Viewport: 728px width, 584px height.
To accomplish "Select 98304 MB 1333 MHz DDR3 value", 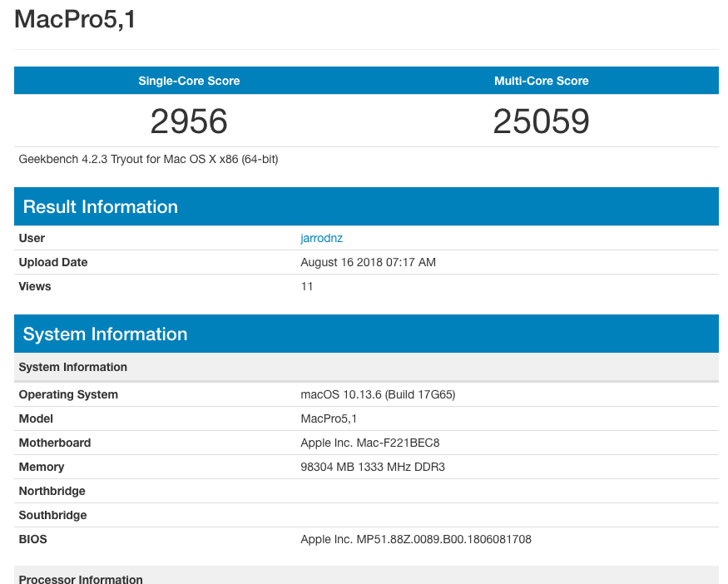I will pyautogui.click(x=373, y=467).
